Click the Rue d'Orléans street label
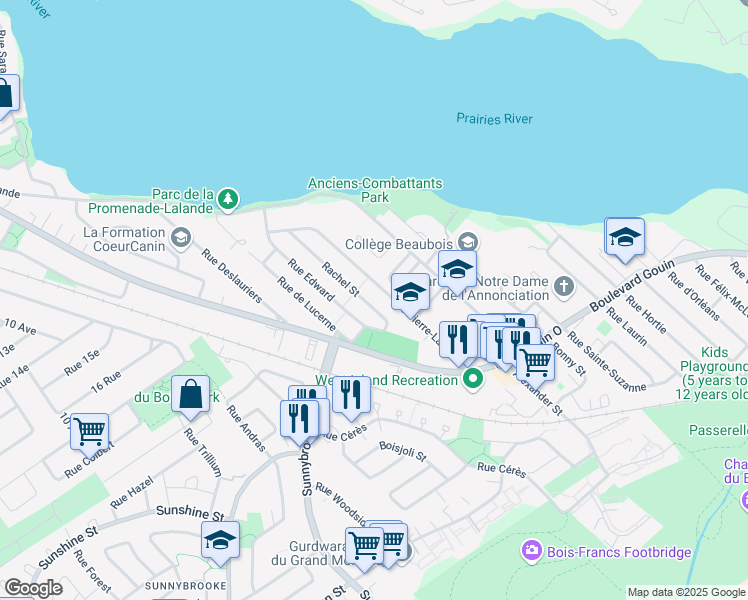Screen dimensions: 748x600 [694, 296]
